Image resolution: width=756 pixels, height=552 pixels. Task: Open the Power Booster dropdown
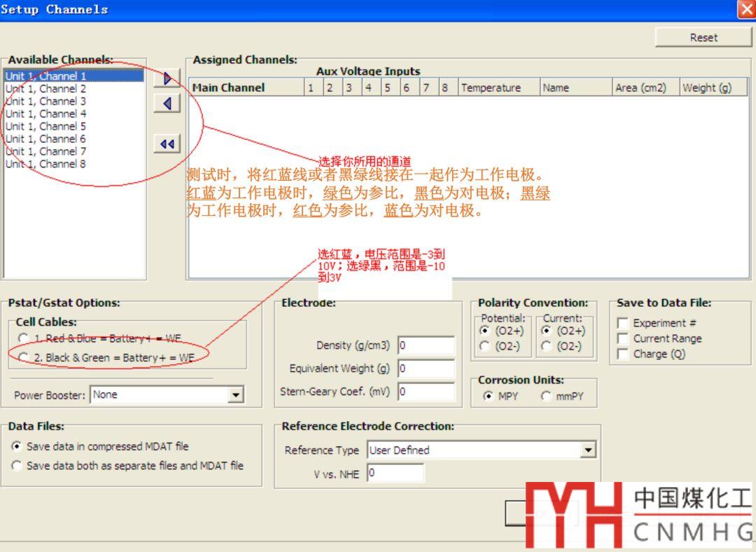pyautogui.click(x=237, y=395)
